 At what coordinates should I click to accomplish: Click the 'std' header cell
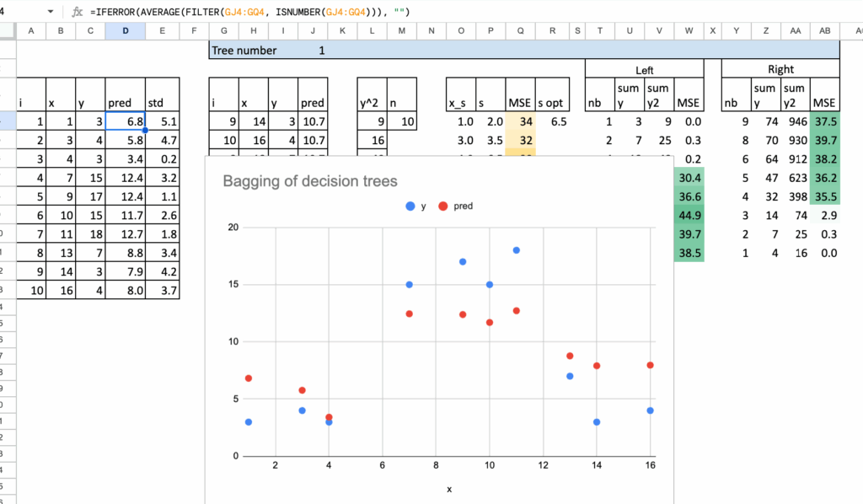tap(161, 103)
